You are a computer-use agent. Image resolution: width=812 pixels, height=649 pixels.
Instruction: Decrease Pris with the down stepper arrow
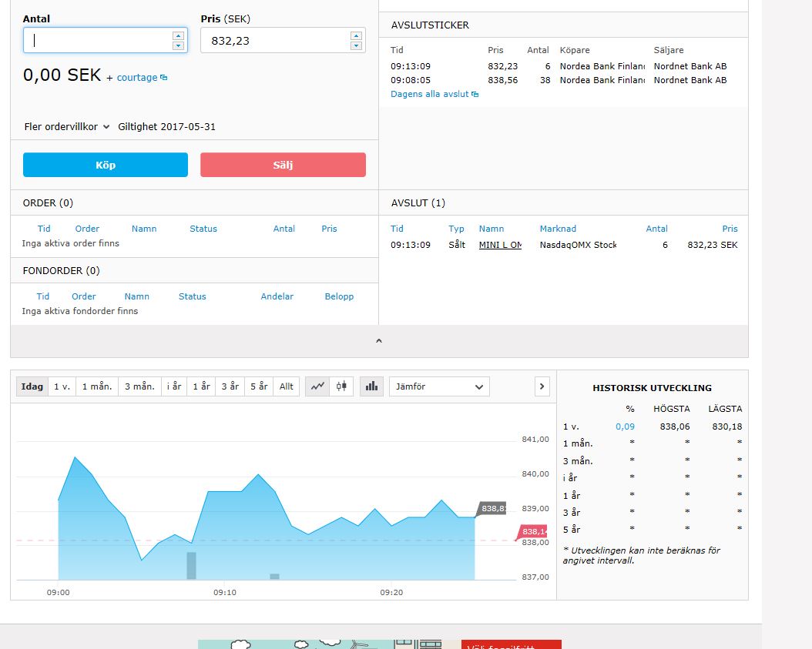tap(356, 45)
